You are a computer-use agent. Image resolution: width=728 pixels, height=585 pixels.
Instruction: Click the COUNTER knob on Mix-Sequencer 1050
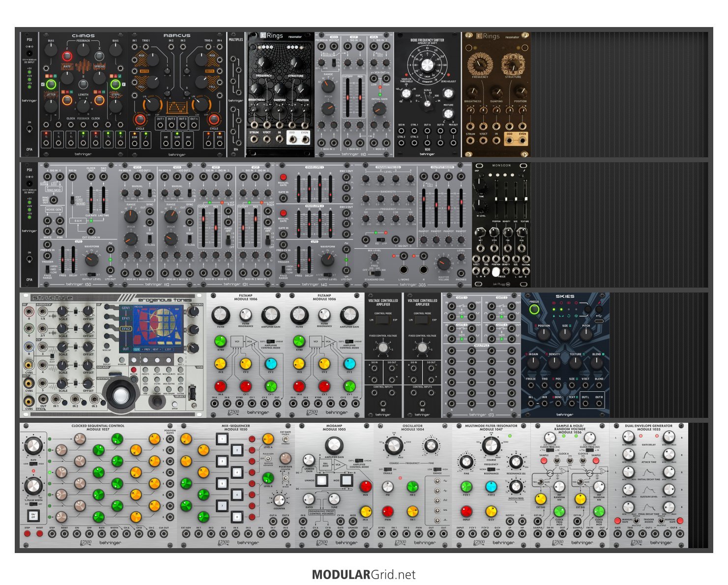pos(279,500)
